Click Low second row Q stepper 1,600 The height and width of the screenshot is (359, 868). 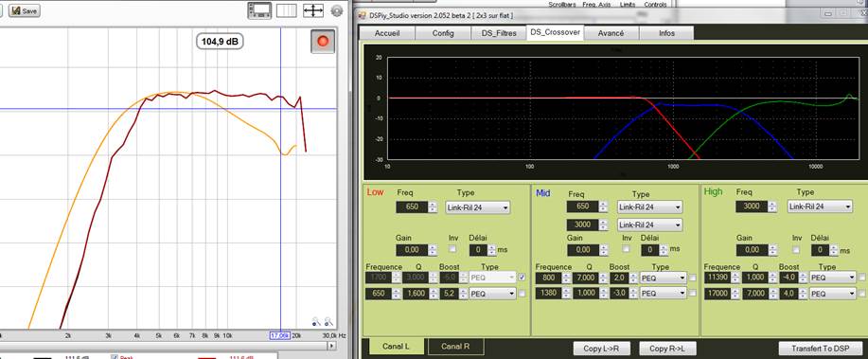click(x=433, y=294)
